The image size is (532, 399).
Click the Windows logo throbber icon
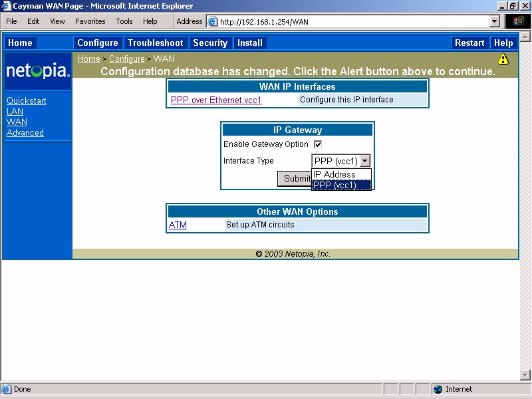click(x=518, y=22)
